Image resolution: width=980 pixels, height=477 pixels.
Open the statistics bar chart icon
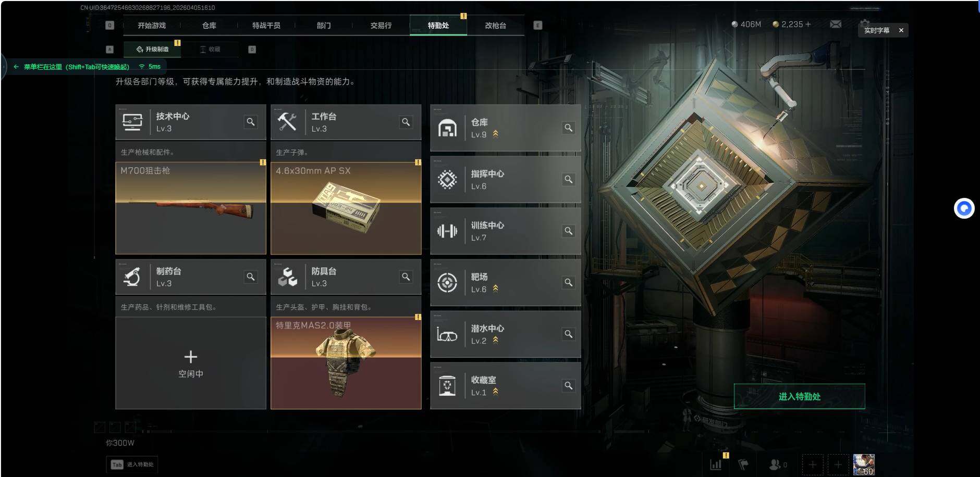pyautogui.click(x=716, y=464)
